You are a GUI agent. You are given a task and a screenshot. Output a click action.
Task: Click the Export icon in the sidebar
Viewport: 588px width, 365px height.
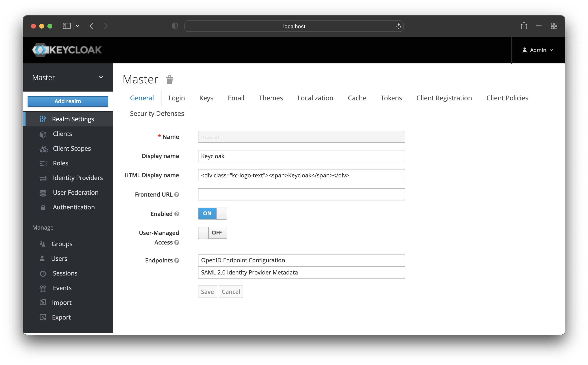point(43,317)
